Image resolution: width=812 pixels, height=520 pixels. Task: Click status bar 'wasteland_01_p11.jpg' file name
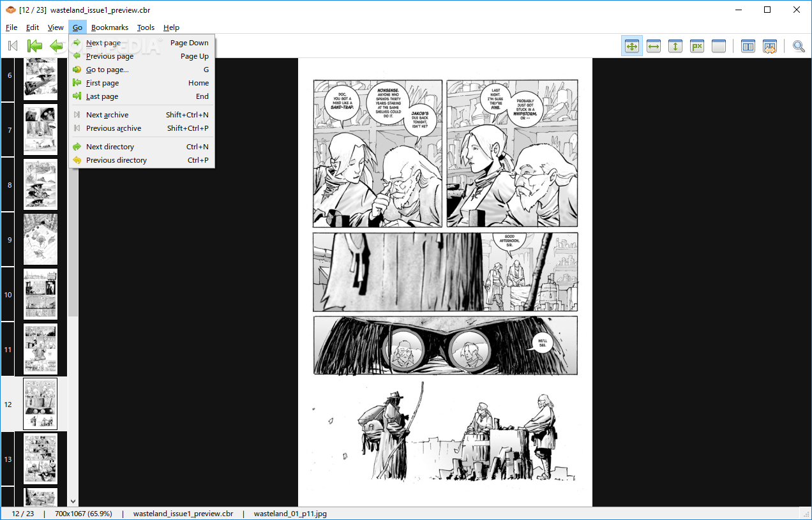point(291,514)
